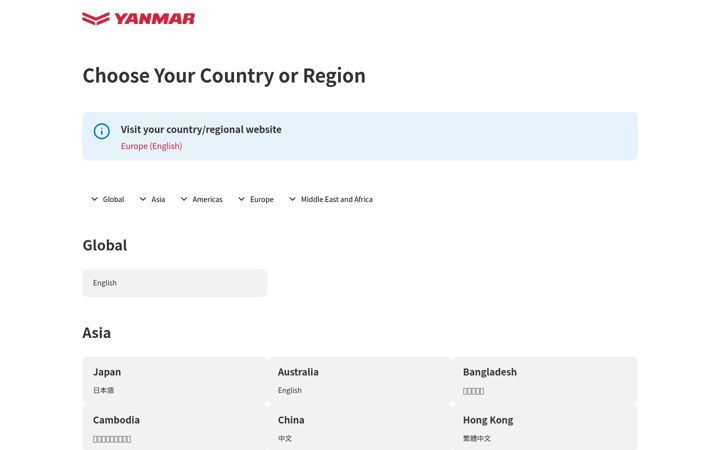Click the info circle icon

point(101,131)
